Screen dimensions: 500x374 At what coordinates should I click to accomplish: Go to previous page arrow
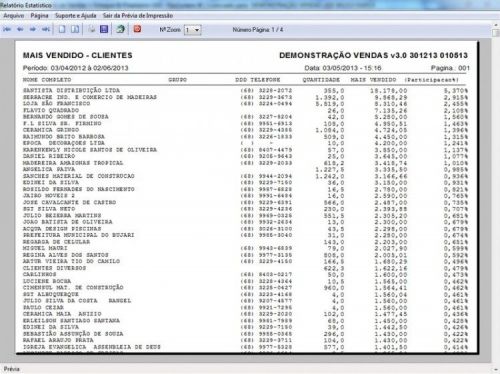click(x=20, y=29)
